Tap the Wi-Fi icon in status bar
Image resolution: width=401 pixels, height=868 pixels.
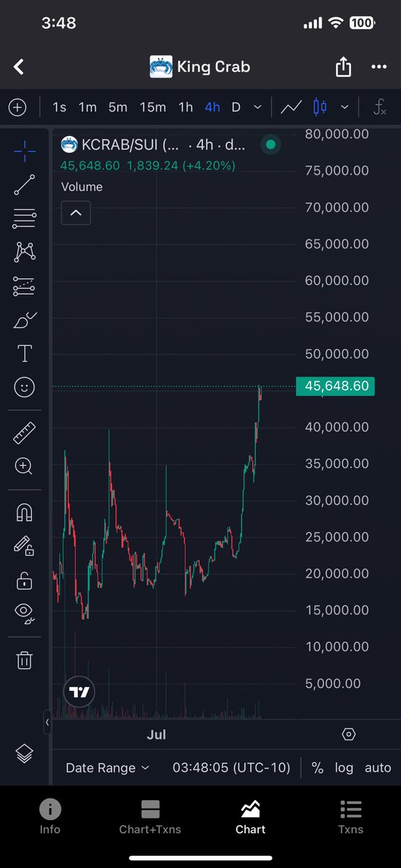click(335, 23)
